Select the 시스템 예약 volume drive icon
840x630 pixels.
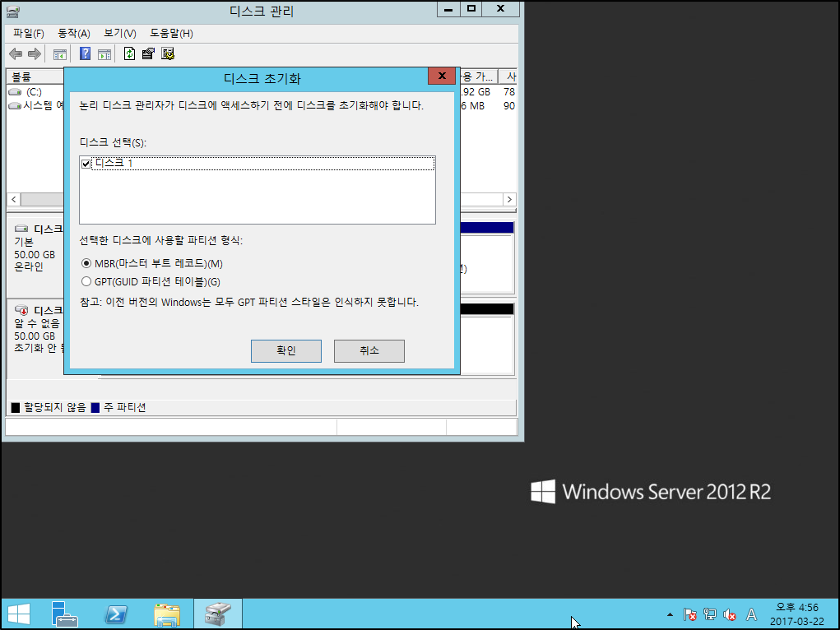tap(15, 106)
